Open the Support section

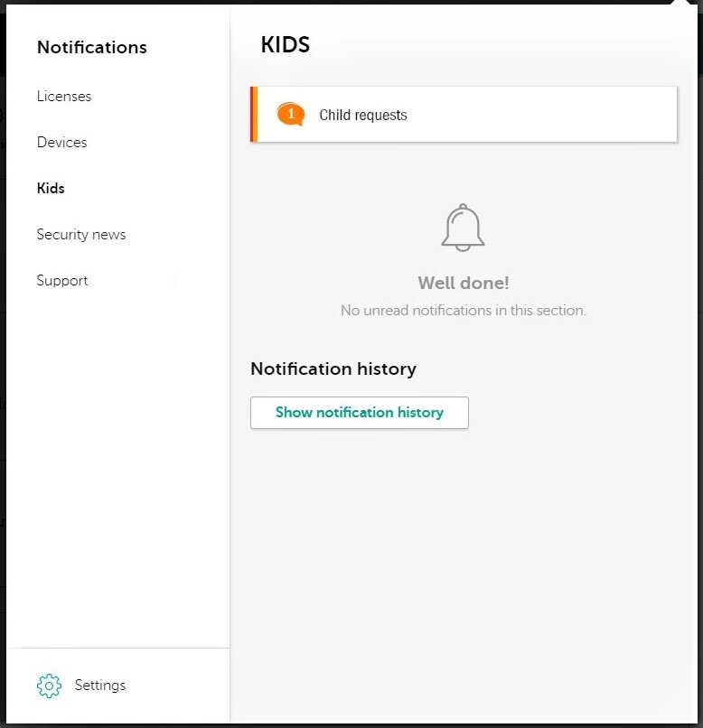click(x=62, y=281)
